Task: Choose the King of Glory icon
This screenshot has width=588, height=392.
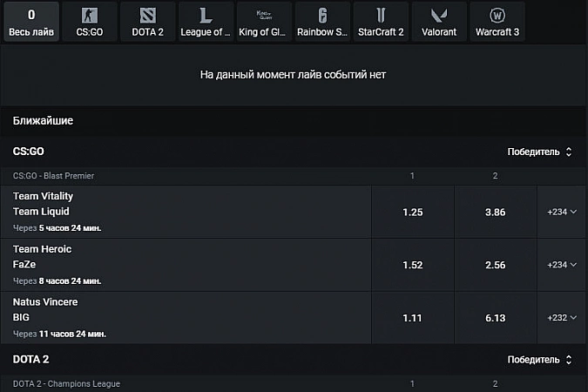Action: coord(264,17)
